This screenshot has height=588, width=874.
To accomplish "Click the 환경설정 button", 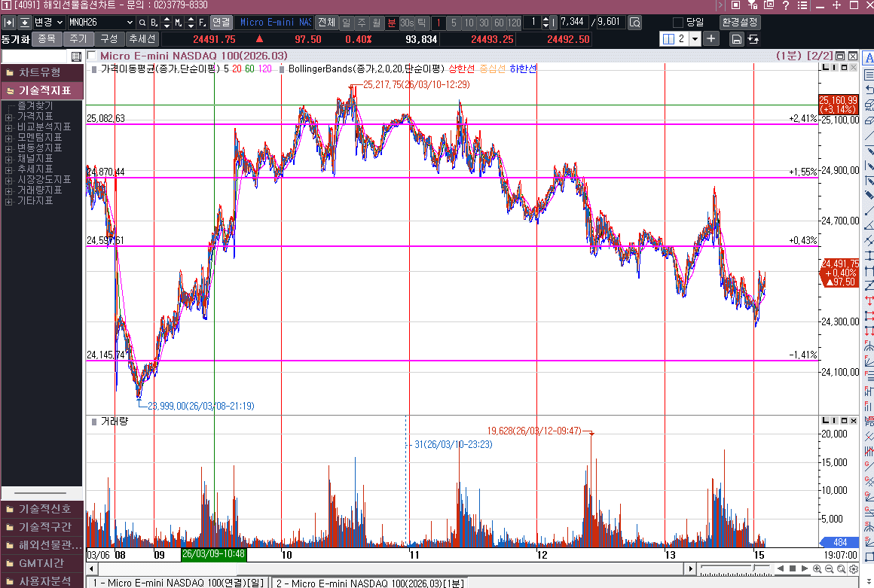I will [x=740, y=23].
